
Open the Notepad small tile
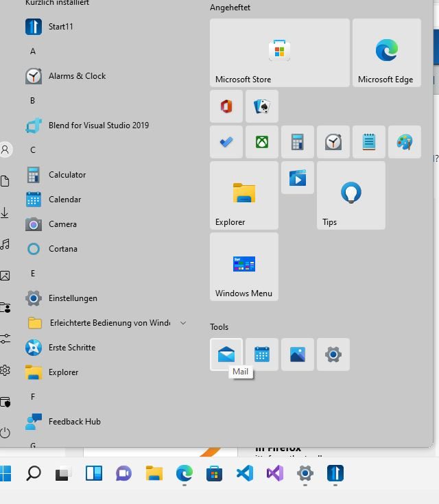pos(369,142)
